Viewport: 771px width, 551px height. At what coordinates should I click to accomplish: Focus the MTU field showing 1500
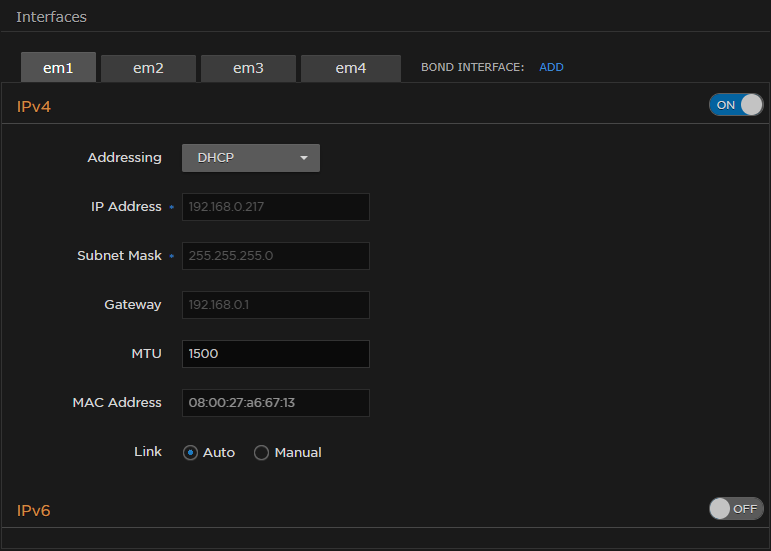tap(276, 354)
